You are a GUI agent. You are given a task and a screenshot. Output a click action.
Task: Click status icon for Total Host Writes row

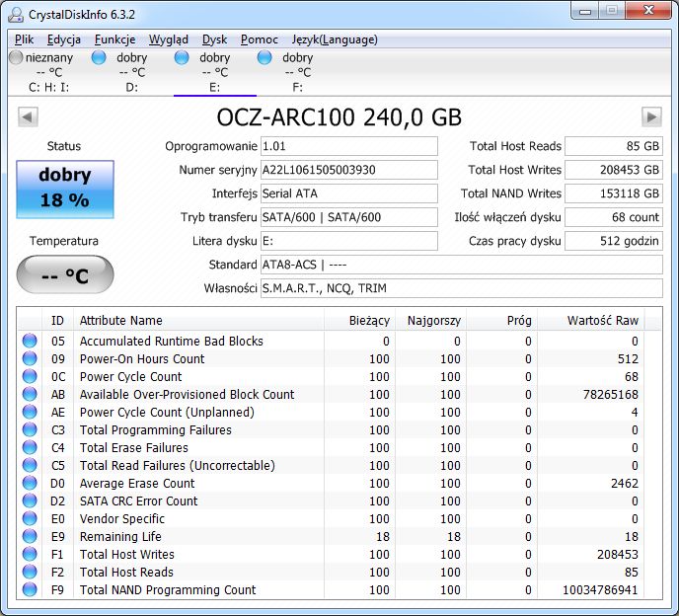point(30,554)
